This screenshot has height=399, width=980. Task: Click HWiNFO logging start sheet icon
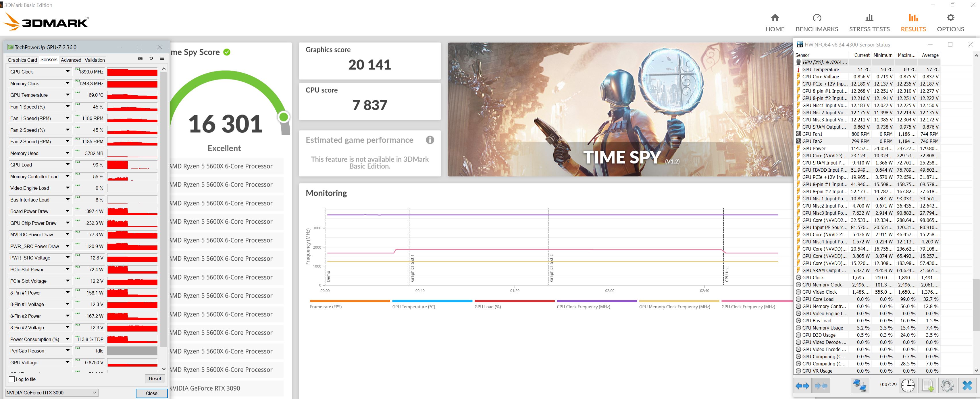(927, 385)
